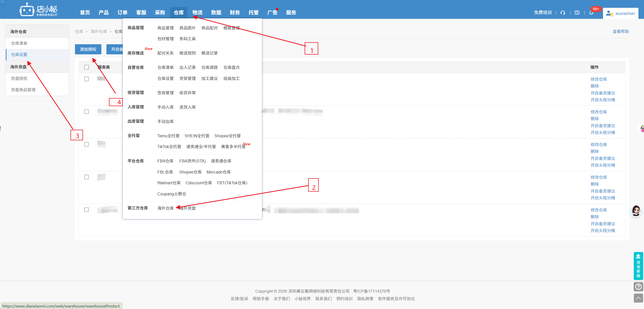Choose 商品图片 in the dropdown menu
The image size is (644, 309).
click(x=187, y=28)
